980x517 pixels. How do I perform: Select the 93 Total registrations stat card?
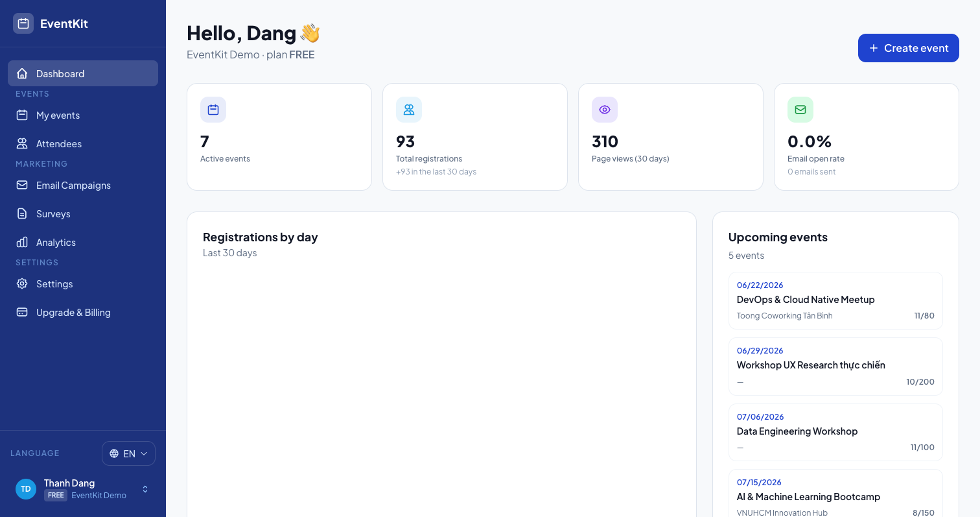(x=475, y=137)
